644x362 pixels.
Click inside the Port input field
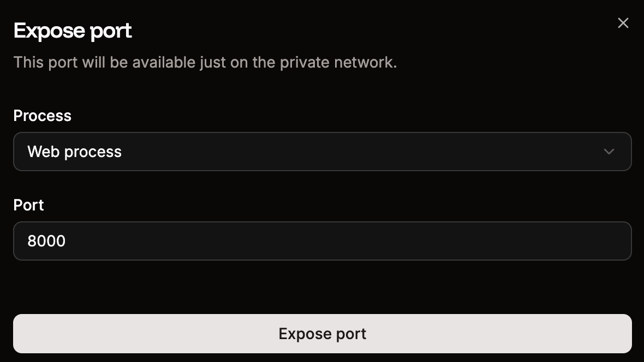pos(322,241)
